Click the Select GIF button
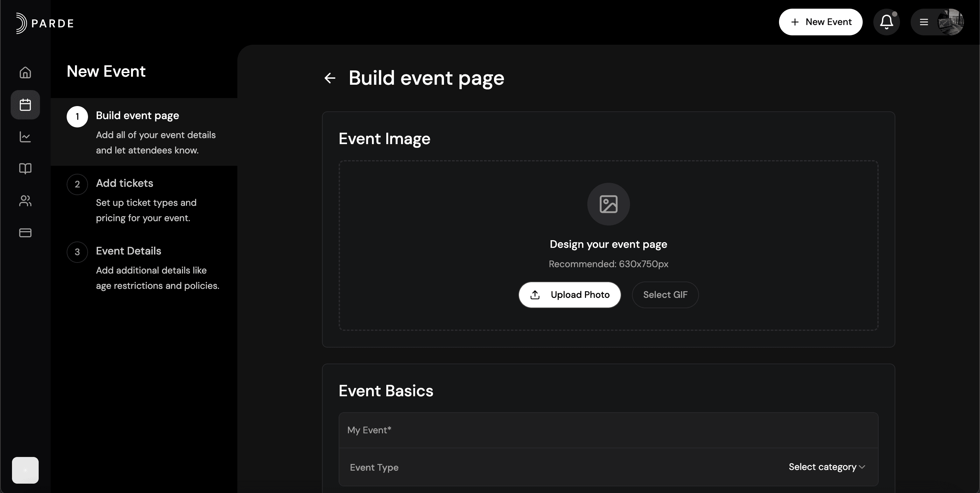The image size is (980, 493). [x=665, y=295]
